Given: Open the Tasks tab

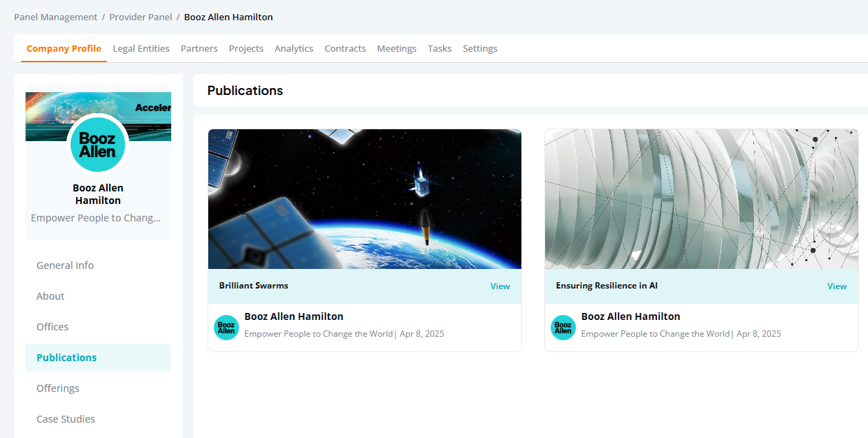Looking at the screenshot, I should click(x=440, y=48).
